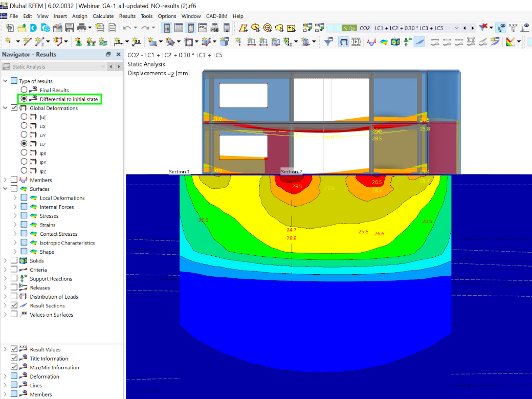Click the Redo arrow
The image size is (532, 399).
145,28
